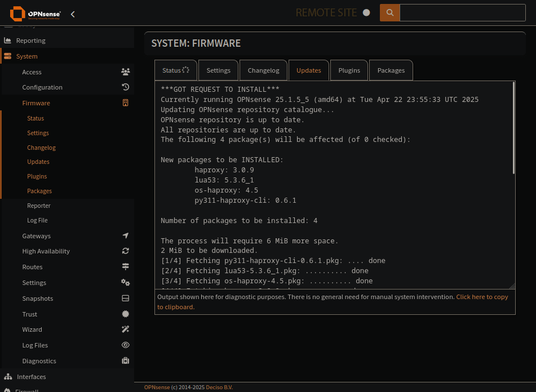Screen dimensions: 536x392
Task: Expand the Configuration submenu
Action: [68, 87]
